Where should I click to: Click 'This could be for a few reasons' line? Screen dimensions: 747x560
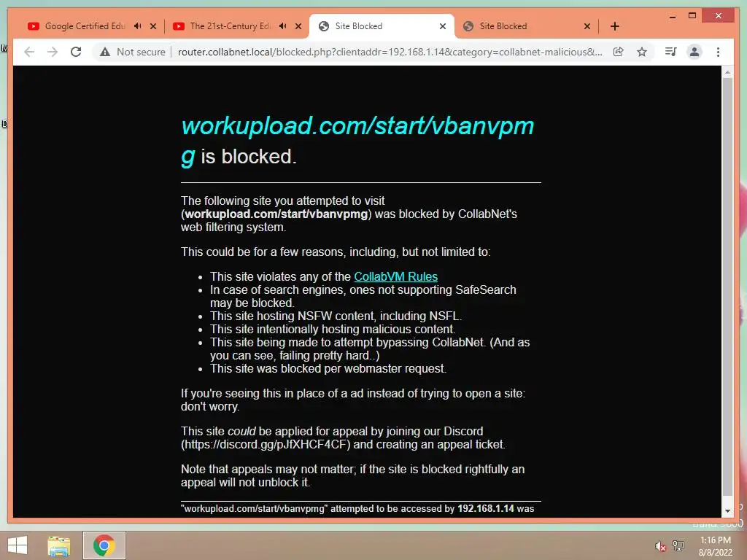pos(336,252)
